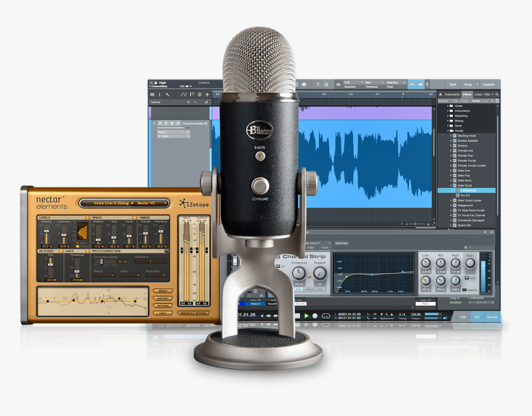Switch to the Effects browser tab

click(x=467, y=94)
